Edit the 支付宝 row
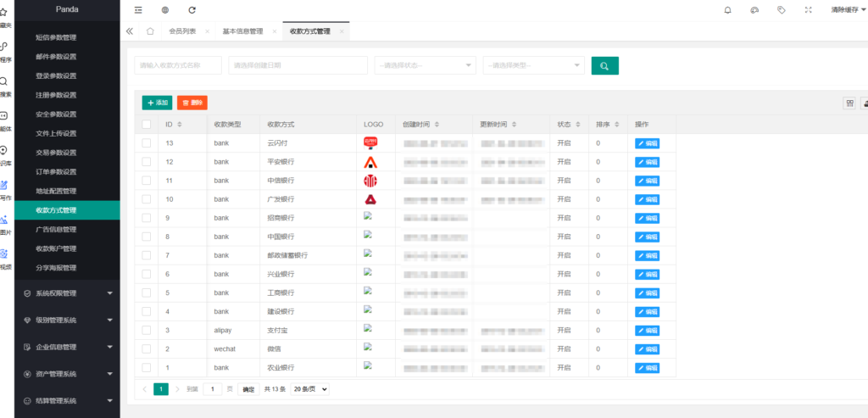 [647, 331]
